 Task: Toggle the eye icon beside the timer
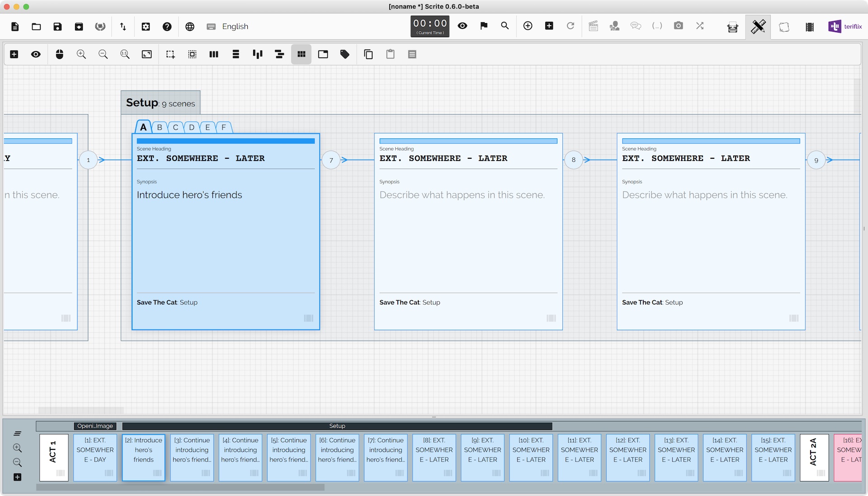[x=462, y=26]
